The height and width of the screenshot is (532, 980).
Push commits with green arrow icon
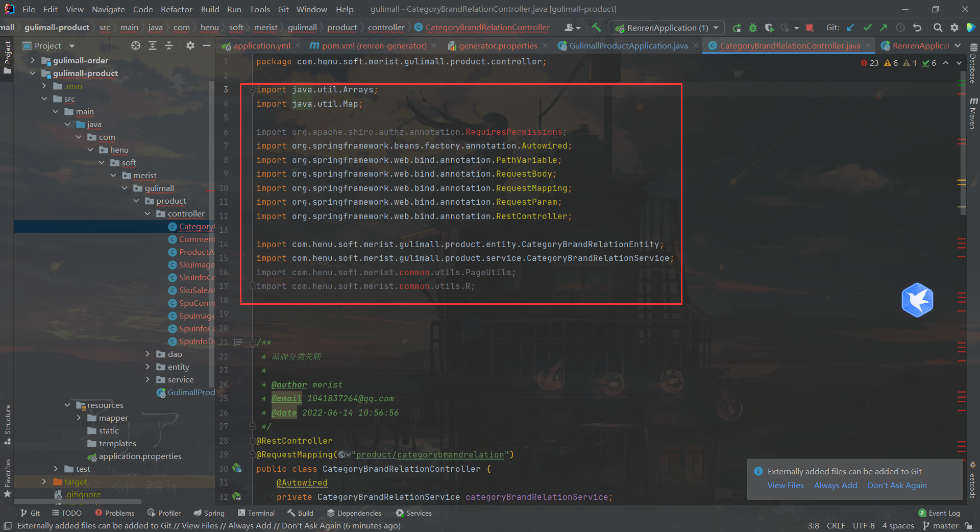(884, 28)
